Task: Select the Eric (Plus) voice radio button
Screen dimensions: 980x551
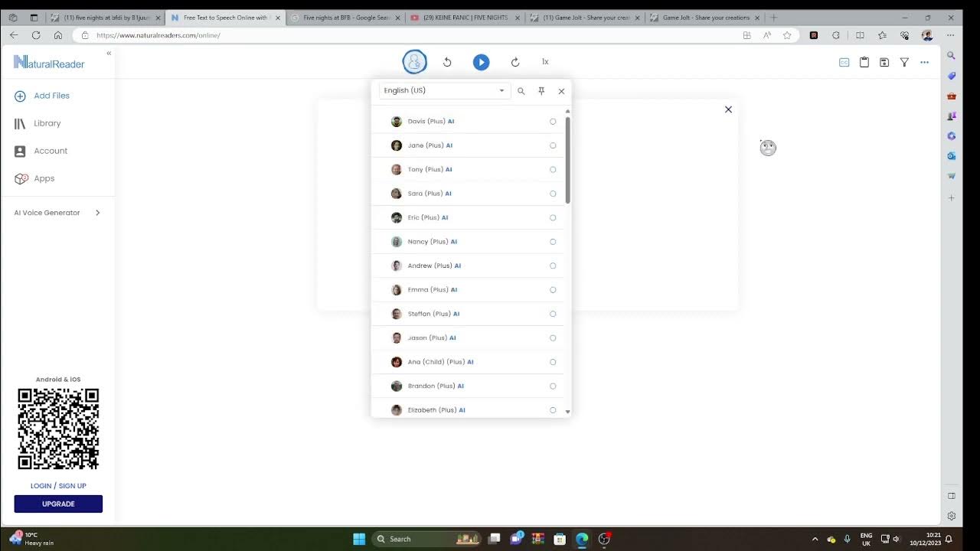Action: coord(553,218)
